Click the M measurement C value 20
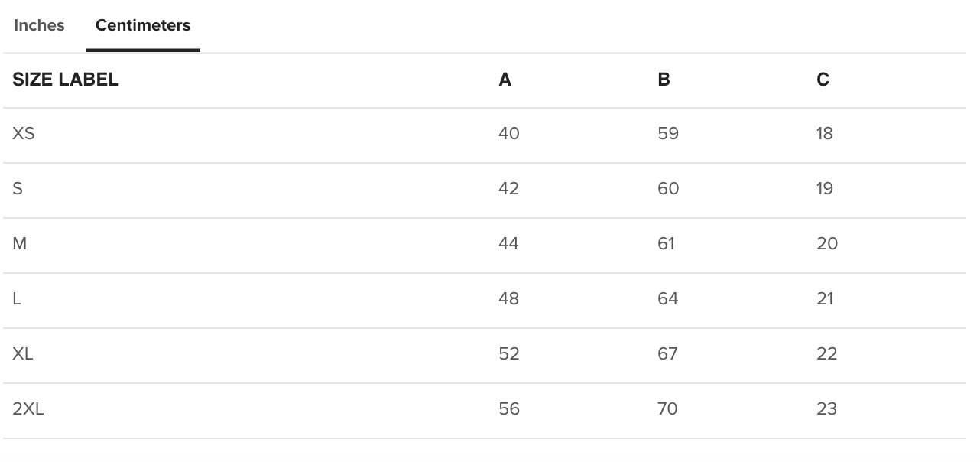 [x=827, y=244]
